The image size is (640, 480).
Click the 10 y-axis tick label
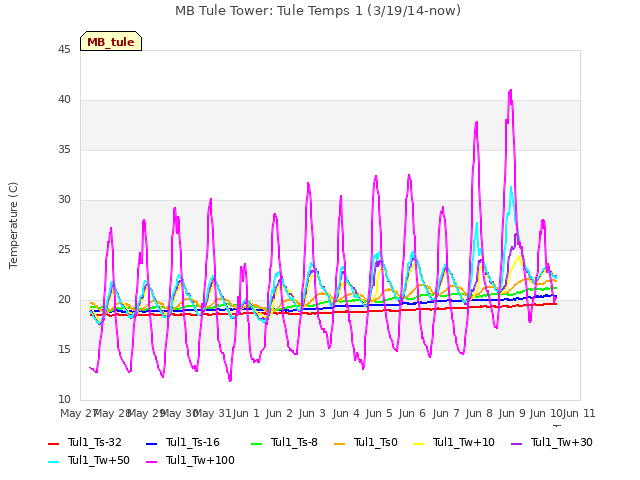[64, 400]
